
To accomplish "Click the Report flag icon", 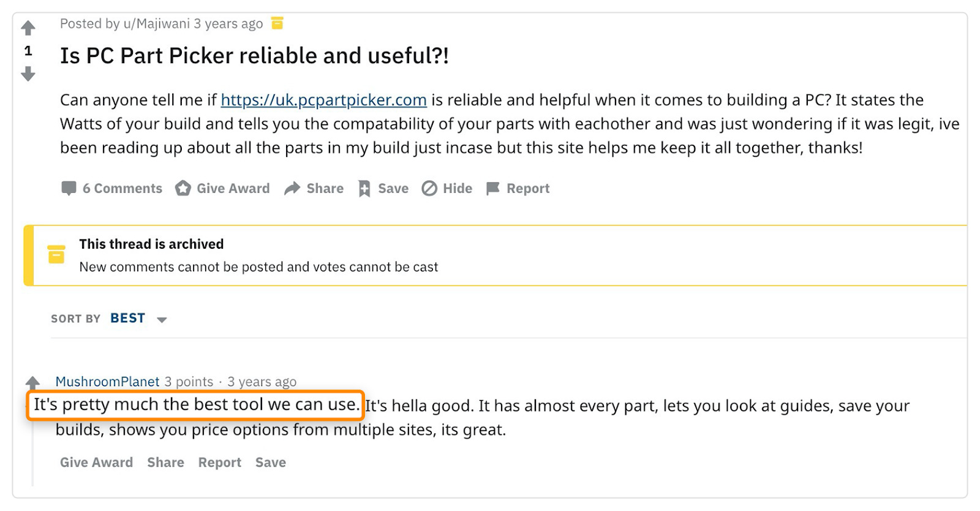I will [x=492, y=188].
